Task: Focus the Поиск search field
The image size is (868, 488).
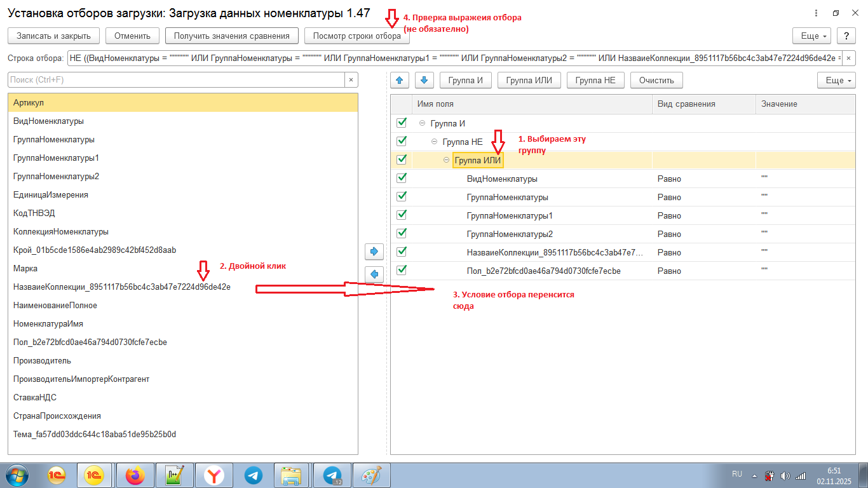Action: [176, 80]
